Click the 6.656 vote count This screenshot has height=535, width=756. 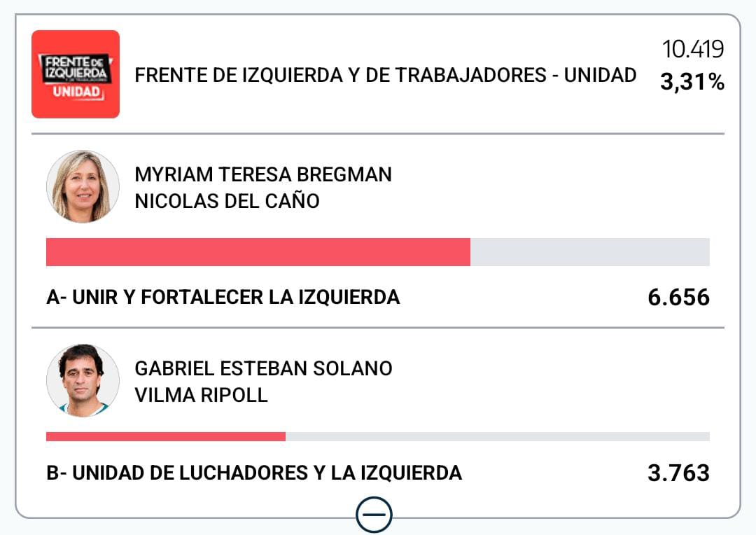pos(678,298)
